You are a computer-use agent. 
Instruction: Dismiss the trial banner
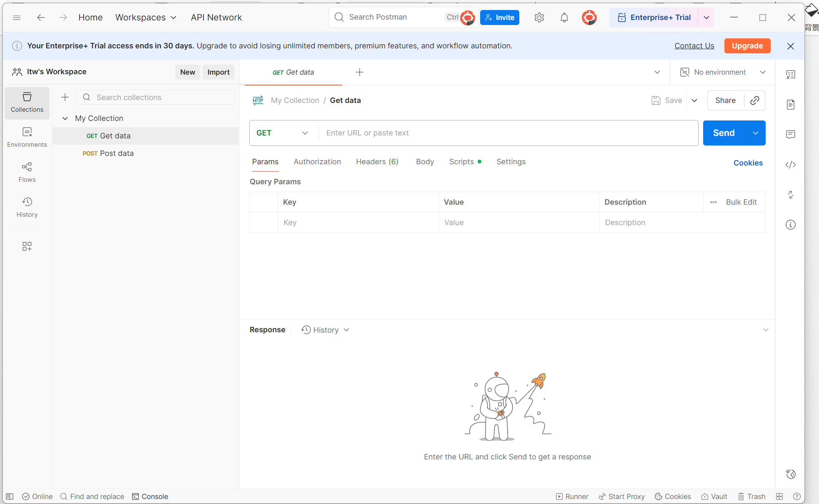pos(791,46)
